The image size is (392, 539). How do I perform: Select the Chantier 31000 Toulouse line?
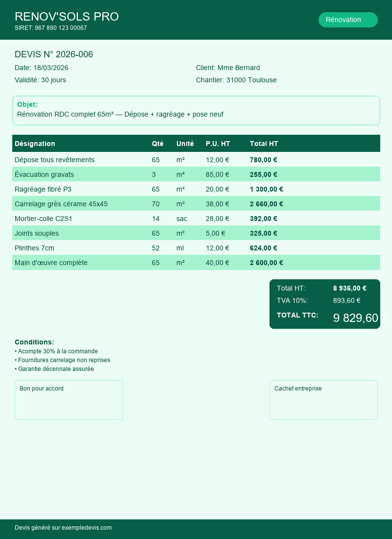coord(236,80)
